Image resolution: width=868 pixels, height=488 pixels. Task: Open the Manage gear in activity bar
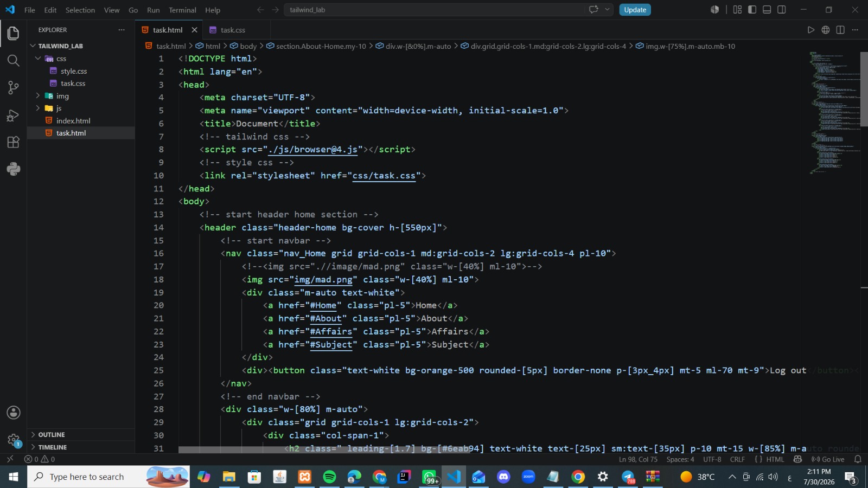[x=13, y=440]
